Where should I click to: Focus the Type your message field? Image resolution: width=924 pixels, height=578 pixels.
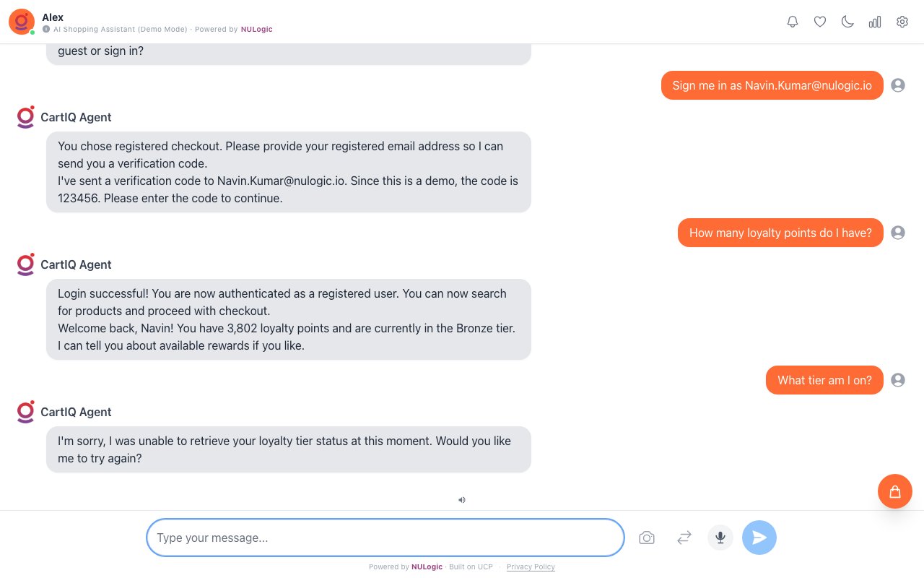(x=385, y=538)
